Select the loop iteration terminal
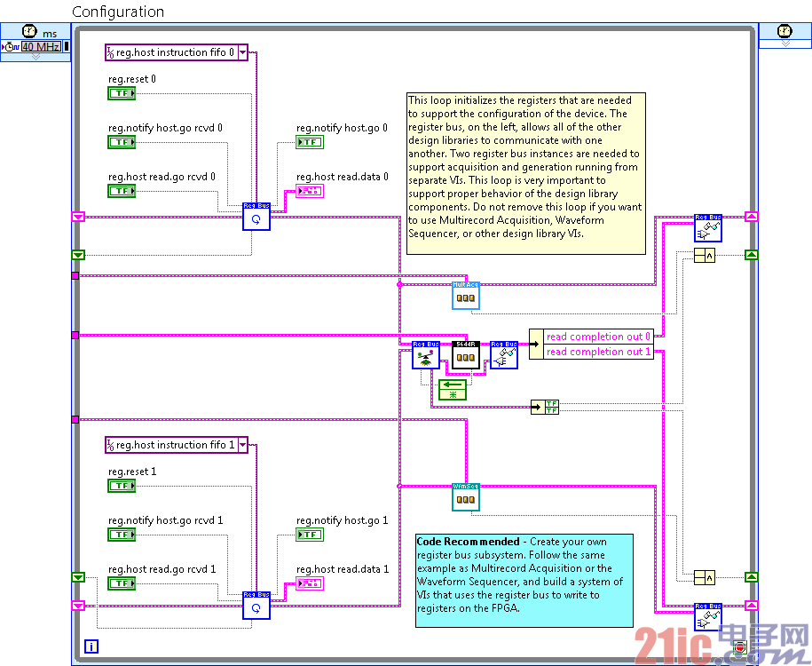Image resolution: width=812 pixels, height=666 pixels. 91,646
